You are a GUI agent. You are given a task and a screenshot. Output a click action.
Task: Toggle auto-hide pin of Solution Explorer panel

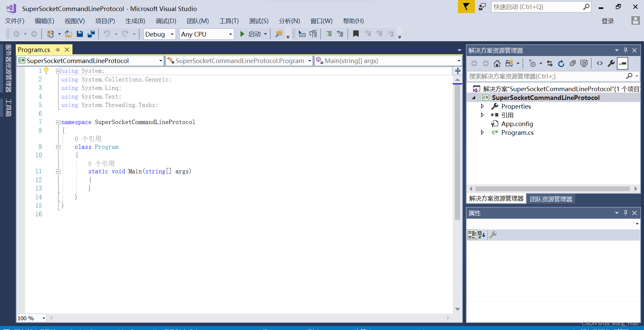pyautogui.click(x=625, y=50)
